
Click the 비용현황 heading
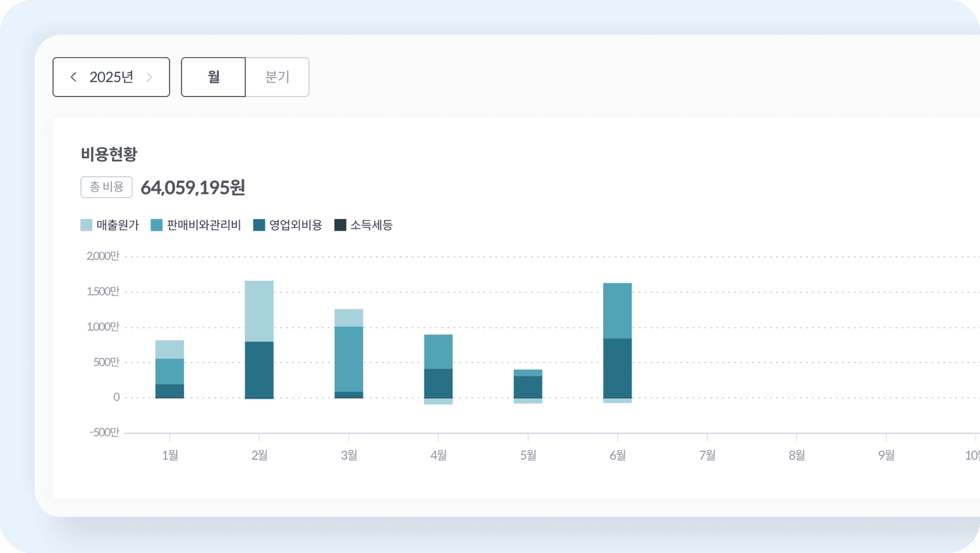[109, 154]
